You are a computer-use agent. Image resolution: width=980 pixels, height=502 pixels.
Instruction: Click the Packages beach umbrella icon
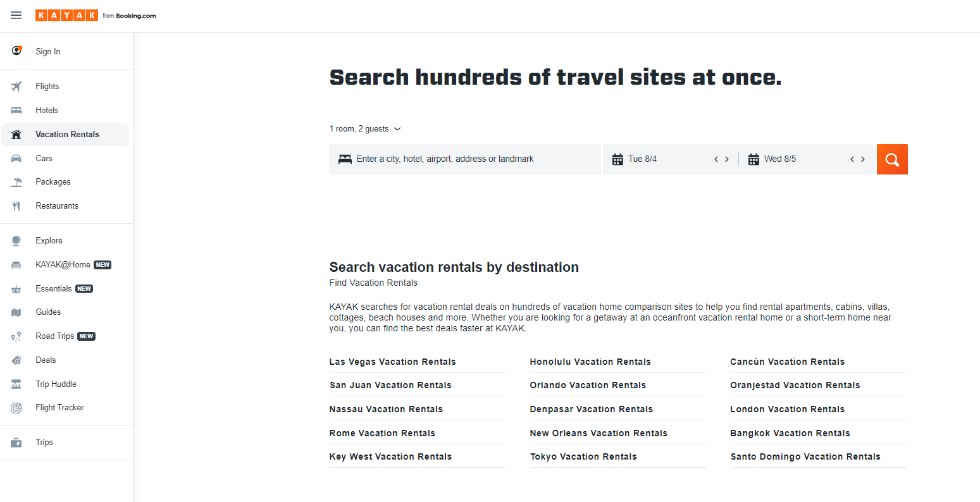pyautogui.click(x=16, y=182)
